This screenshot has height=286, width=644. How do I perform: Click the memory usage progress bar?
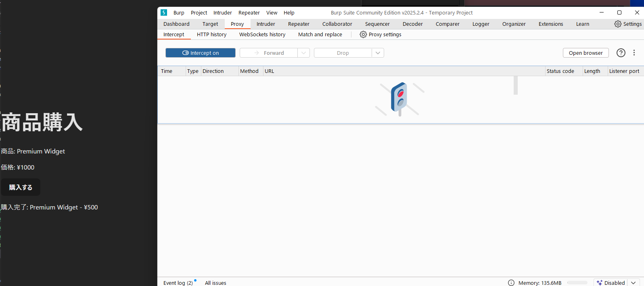coord(577,283)
